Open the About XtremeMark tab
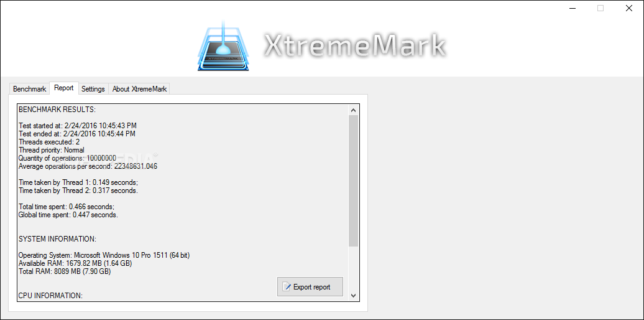Screen dimensions: 644x320 (x=140, y=89)
